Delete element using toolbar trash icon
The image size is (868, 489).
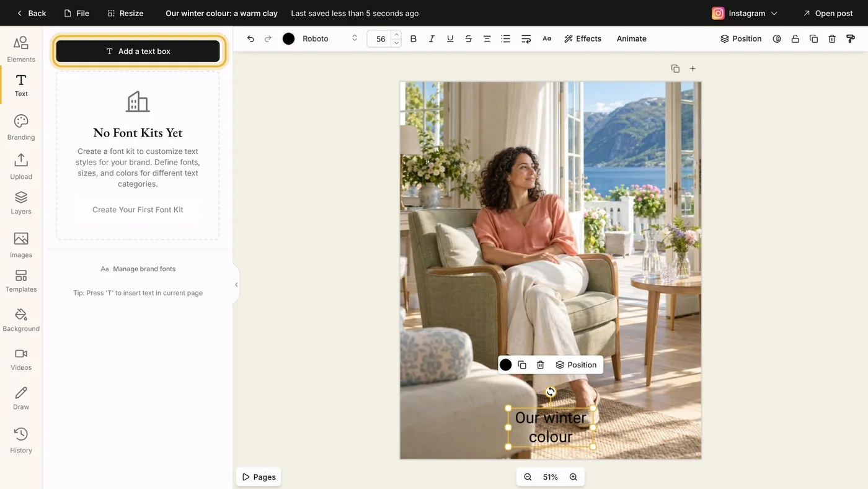point(832,38)
